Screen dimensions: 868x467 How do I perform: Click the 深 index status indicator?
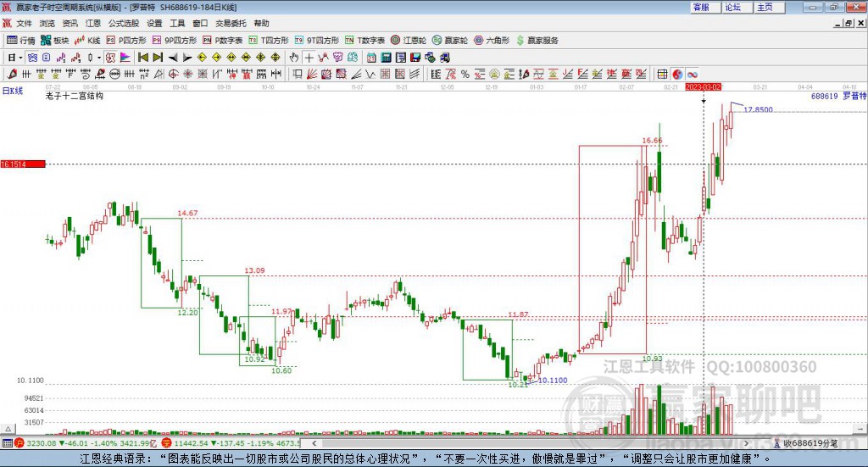(167, 443)
